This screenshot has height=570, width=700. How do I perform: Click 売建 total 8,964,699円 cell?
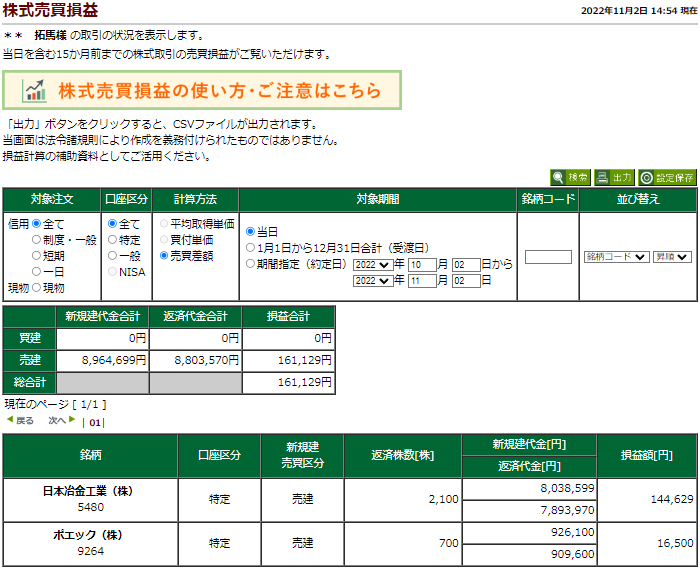tap(103, 360)
